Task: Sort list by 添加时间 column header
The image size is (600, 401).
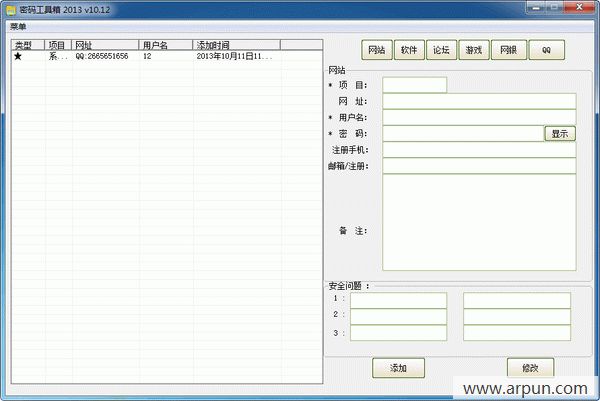Action: 237,45
